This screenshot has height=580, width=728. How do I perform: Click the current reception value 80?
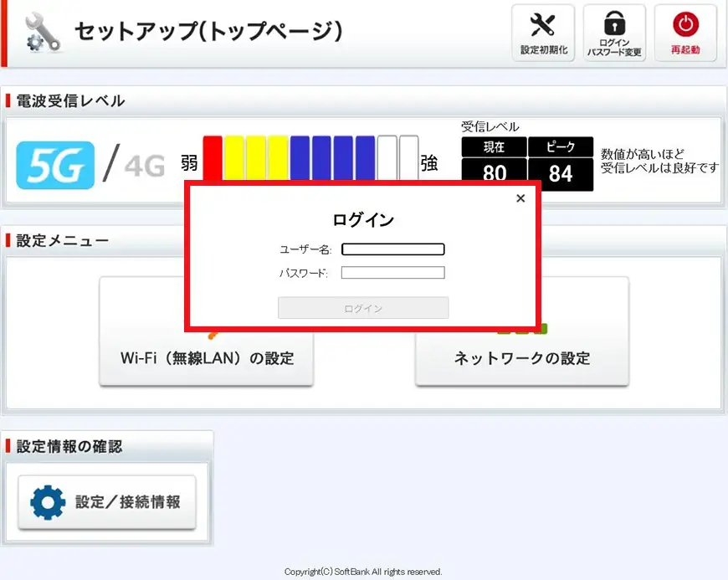tap(494, 174)
